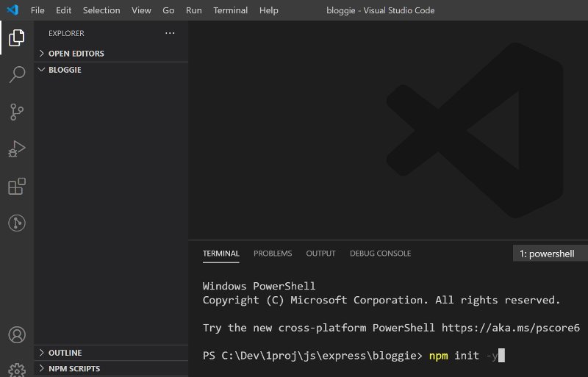
Task: Open the Search view icon
Action: (x=16, y=74)
